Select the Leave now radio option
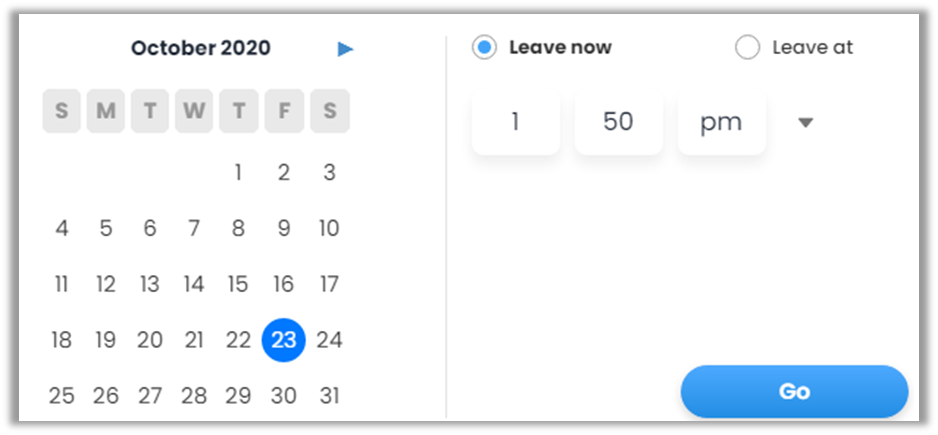938x435 pixels. [x=485, y=47]
